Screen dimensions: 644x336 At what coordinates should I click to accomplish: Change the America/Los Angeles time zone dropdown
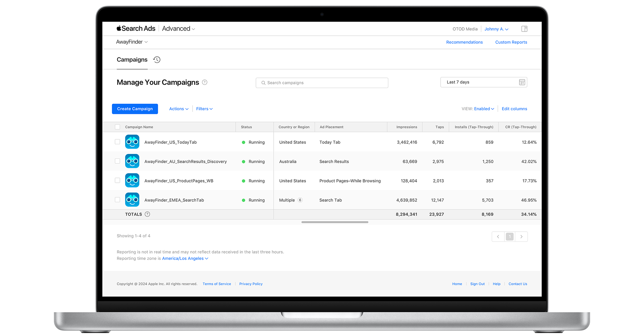point(185,259)
